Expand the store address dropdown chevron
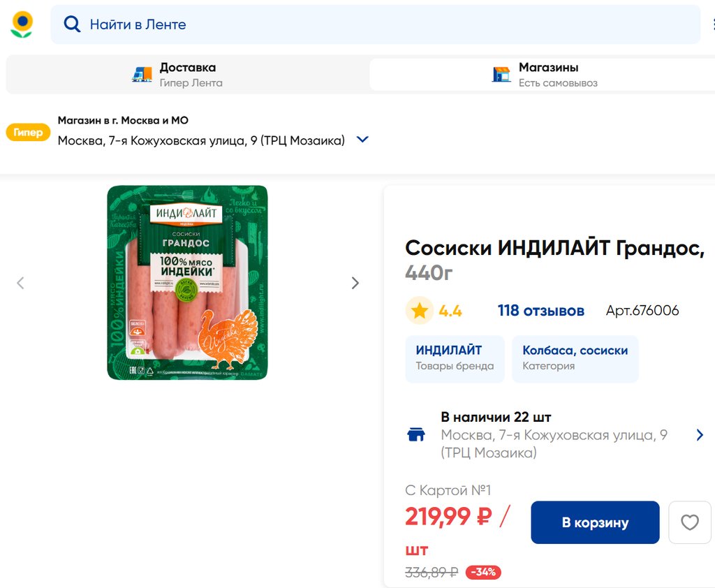Image resolution: width=715 pixels, height=588 pixels. [362, 140]
